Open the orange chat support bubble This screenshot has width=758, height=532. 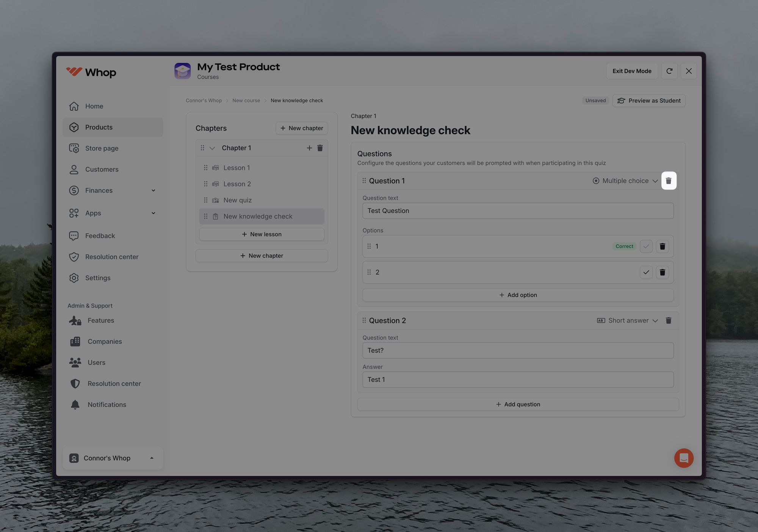click(x=684, y=458)
